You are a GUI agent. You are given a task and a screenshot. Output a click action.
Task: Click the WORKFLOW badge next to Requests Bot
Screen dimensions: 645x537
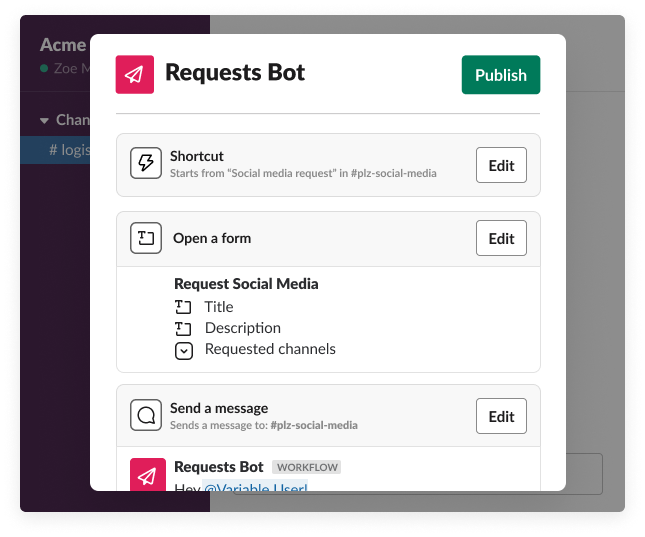(x=307, y=467)
